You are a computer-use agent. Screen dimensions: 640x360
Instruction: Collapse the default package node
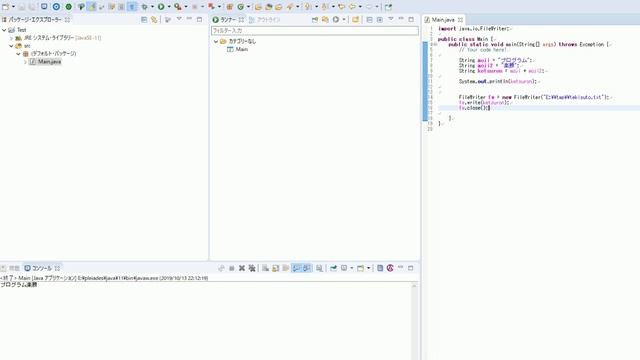point(18,53)
